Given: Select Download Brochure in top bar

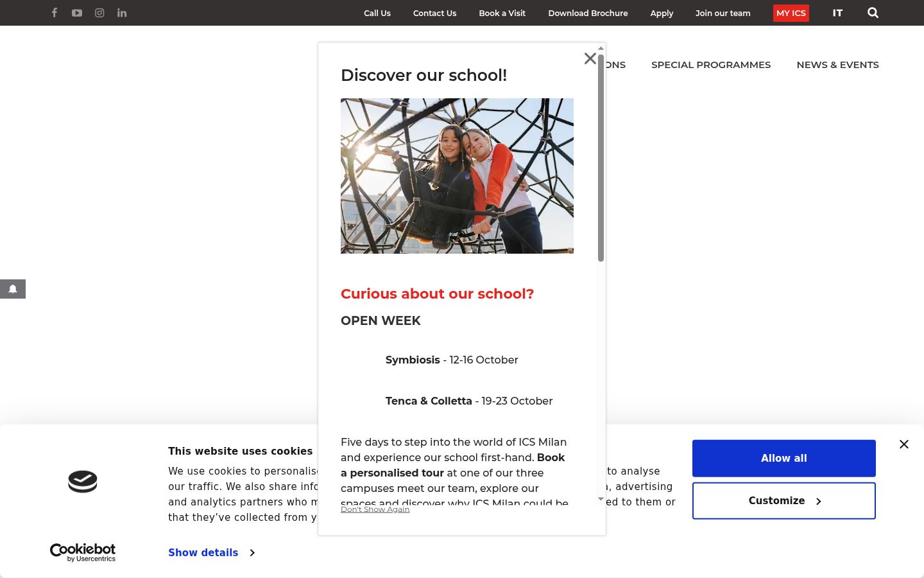Looking at the screenshot, I should click(588, 13).
